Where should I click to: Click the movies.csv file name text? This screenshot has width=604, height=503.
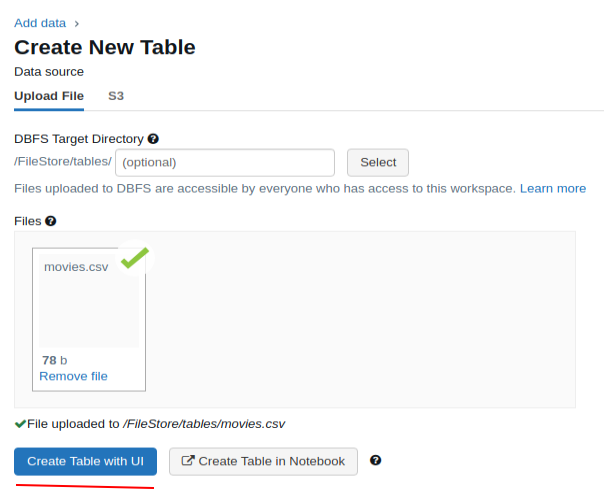76,267
